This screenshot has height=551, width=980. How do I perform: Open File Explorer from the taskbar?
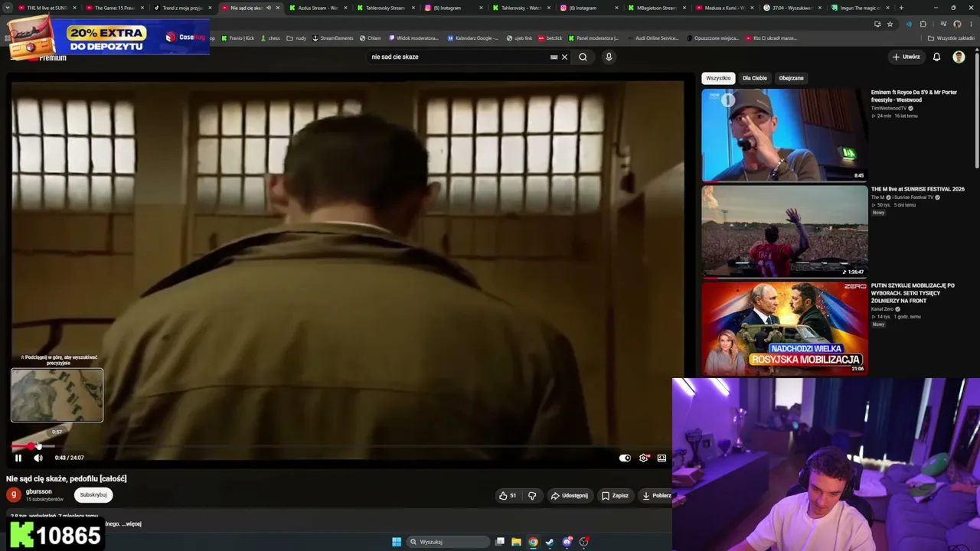[517, 542]
